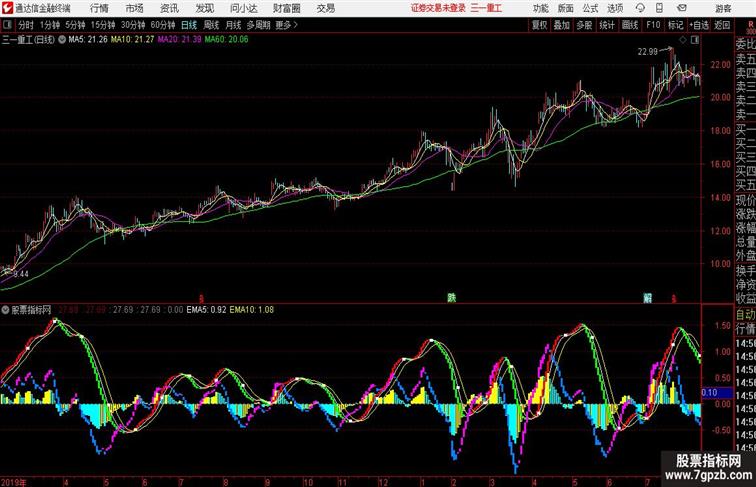Screen dimensions: 756x487
Task: Click the 解 event marker on timeline
Action: (648, 298)
